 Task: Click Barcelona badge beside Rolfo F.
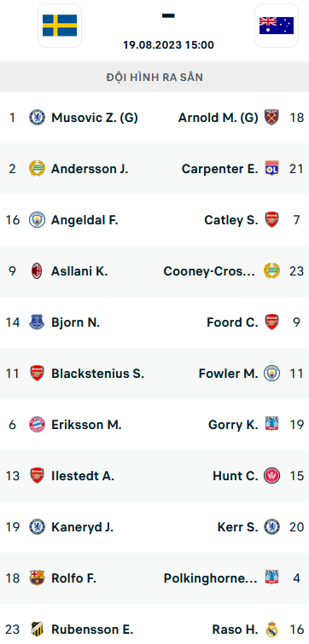click(37, 578)
